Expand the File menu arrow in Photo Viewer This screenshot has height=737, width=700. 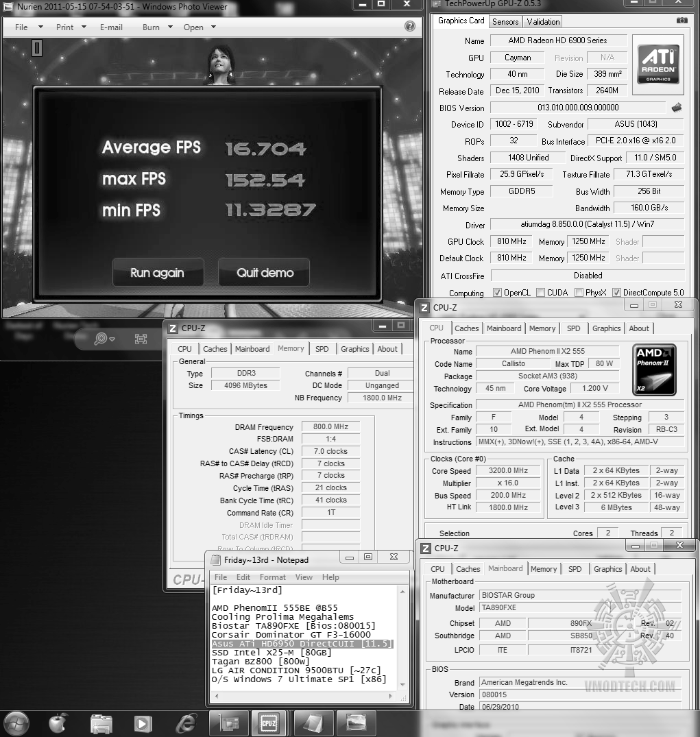click(40, 27)
